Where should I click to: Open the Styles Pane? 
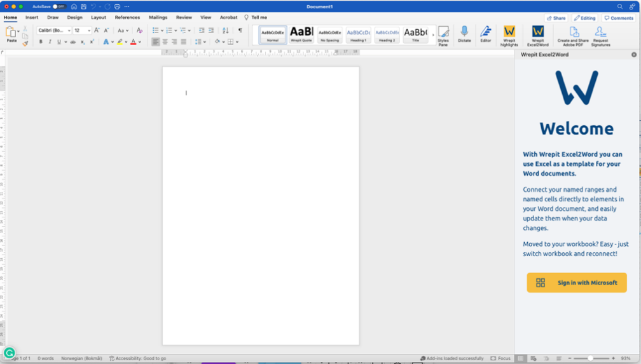point(443,36)
